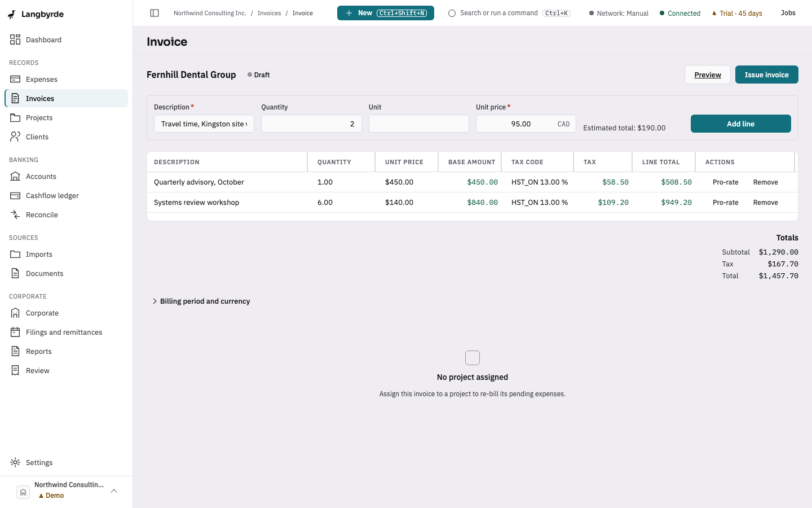Open Dashboard from the sidebar
This screenshot has width=812, height=508.
[x=66, y=40]
